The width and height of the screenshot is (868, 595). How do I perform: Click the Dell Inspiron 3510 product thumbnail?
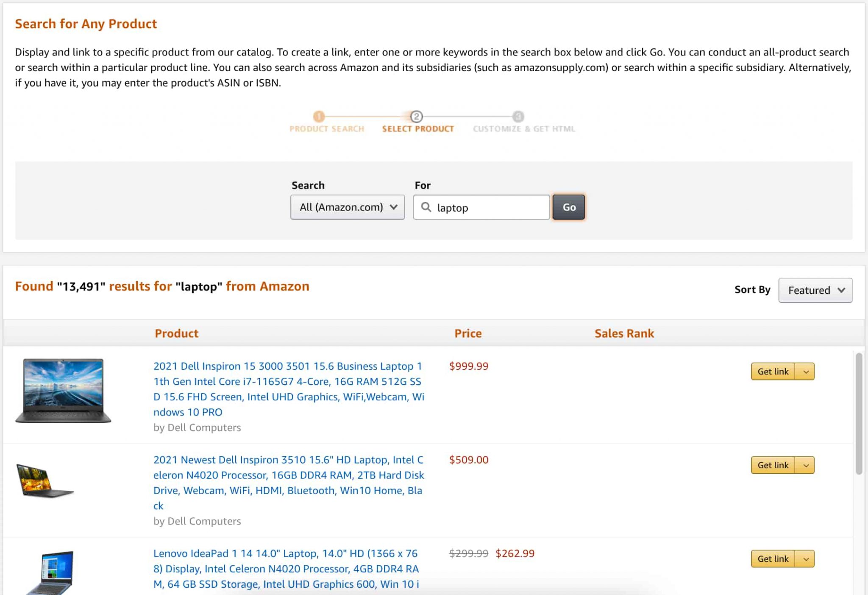click(x=45, y=480)
